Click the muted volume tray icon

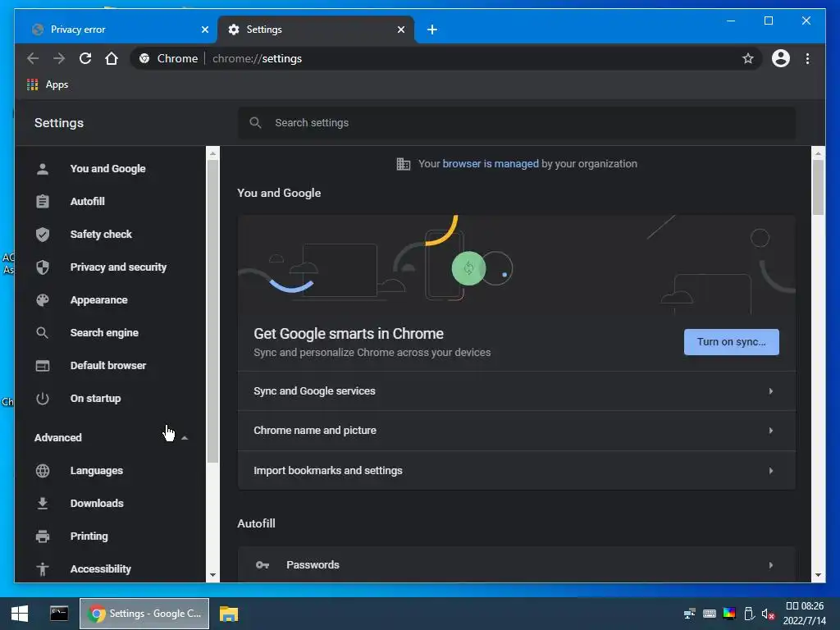point(768,614)
